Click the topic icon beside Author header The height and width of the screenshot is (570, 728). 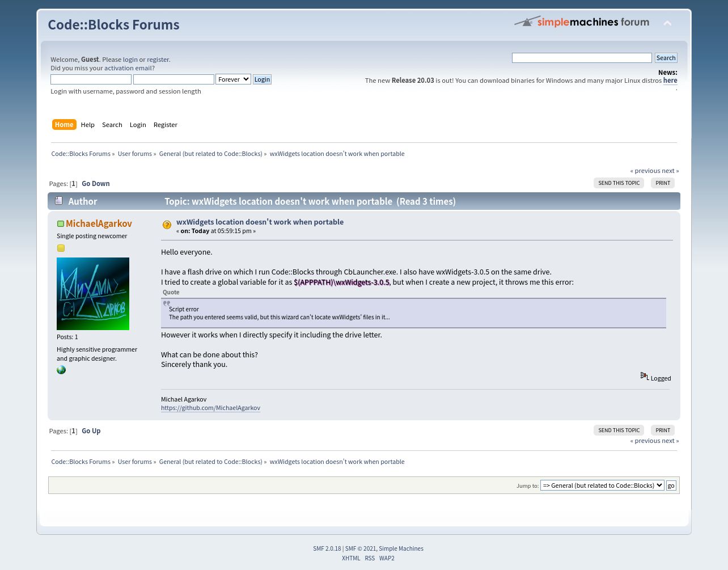coord(58,201)
